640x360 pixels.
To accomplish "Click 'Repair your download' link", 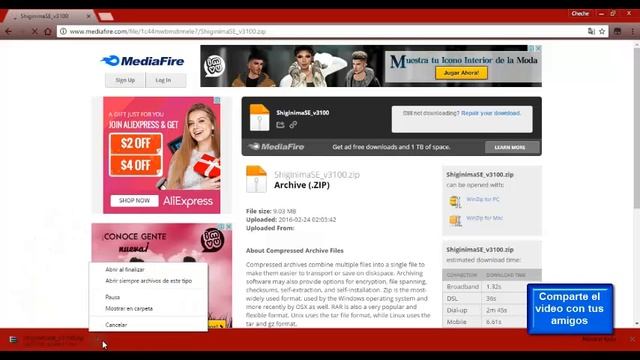I will click(x=491, y=113).
